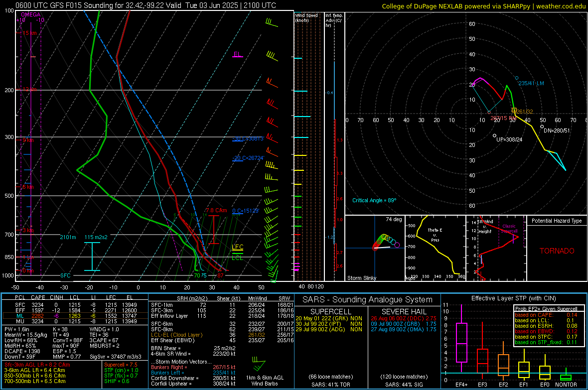
Task: Click the 'STP (cin) = 1.0' value
Action: click(x=121, y=370)
